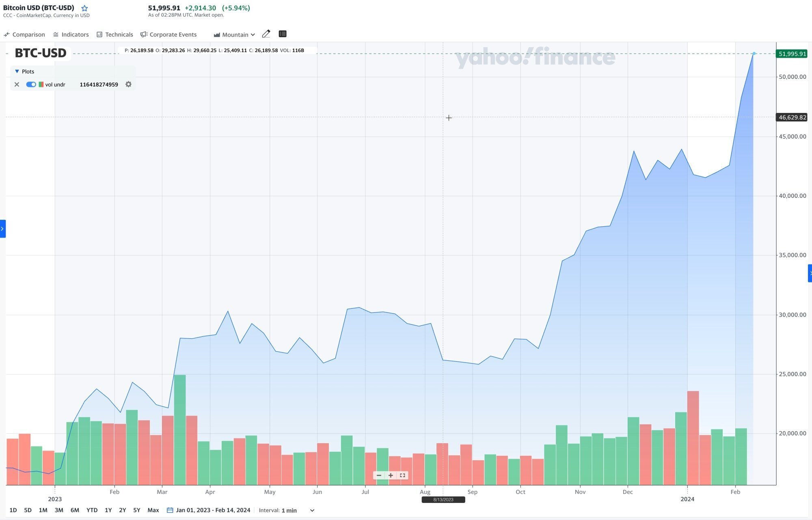Open the Indicators menu
The height and width of the screenshot is (520, 812).
(71, 35)
